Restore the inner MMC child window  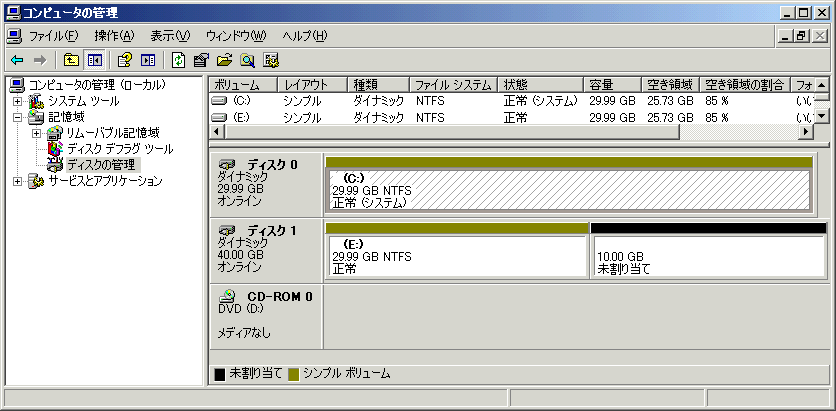click(x=801, y=36)
